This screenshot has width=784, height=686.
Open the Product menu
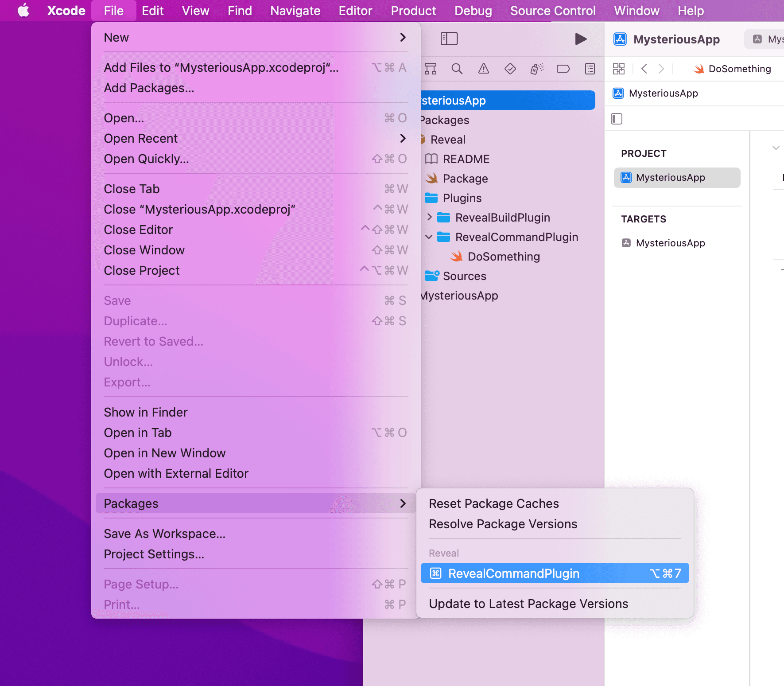pos(413,11)
